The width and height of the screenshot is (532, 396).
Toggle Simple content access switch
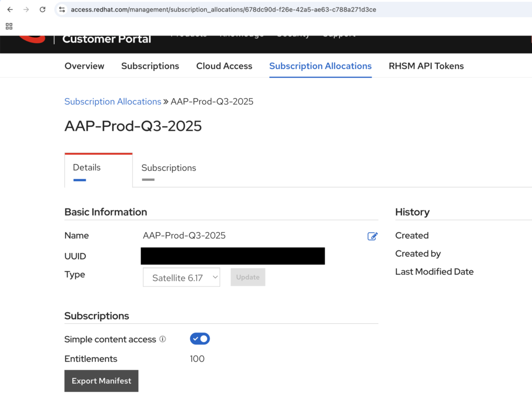point(200,339)
